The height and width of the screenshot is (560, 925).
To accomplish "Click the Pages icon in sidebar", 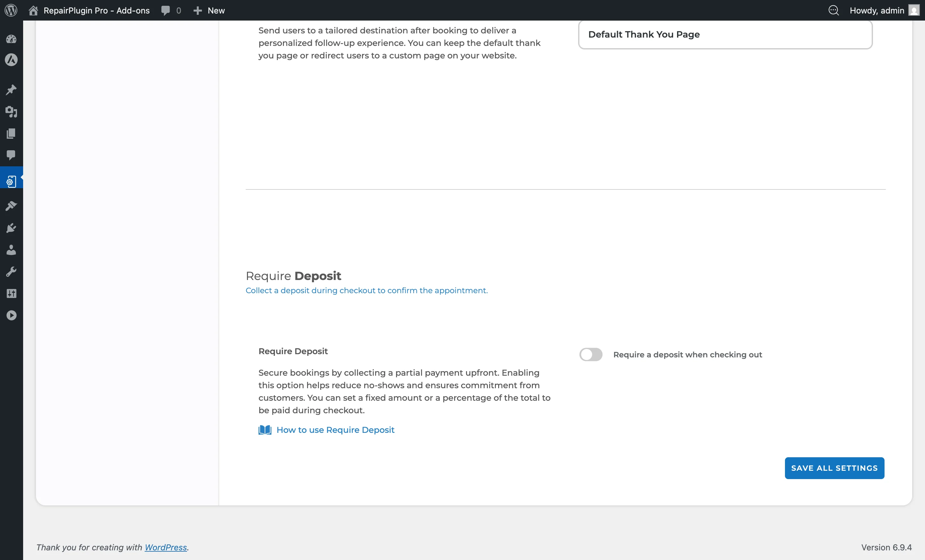I will (x=11, y=134).
